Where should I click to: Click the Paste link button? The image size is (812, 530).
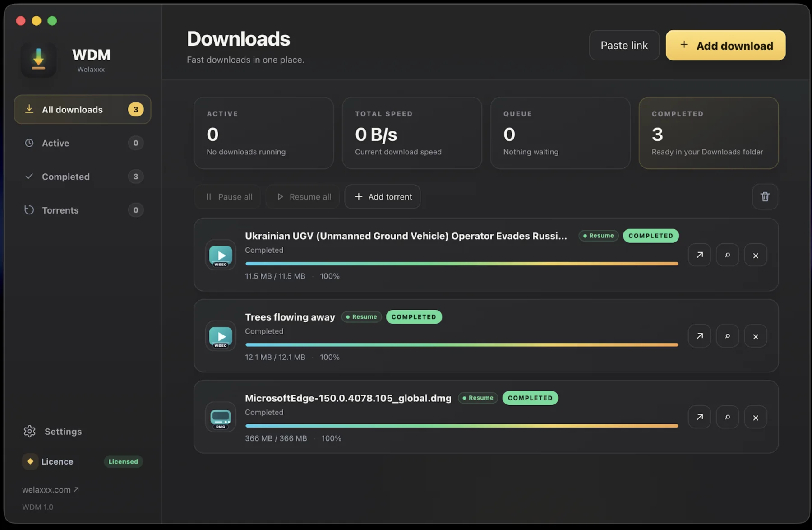[x=624, y=45]
